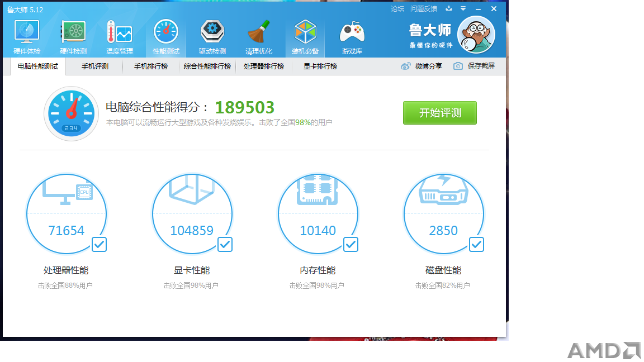Click the disk score 2850
Viewport: 644px width, 362px height.
tap(443, 231)
